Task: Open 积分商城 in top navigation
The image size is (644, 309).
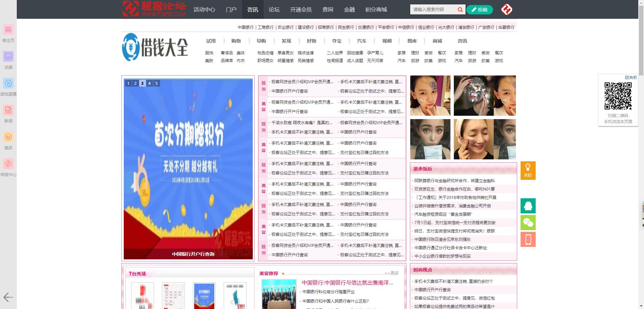Action: 376,10
